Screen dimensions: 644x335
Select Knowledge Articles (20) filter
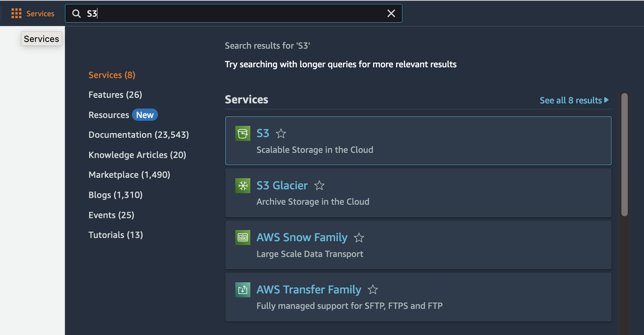point(137,155)
